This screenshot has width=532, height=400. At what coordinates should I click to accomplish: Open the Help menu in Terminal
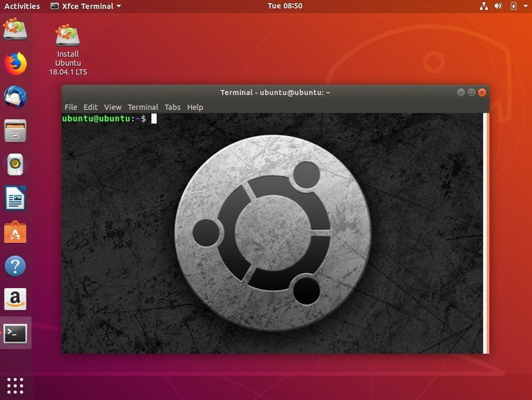pyautogui.click(x=195, y=107)
